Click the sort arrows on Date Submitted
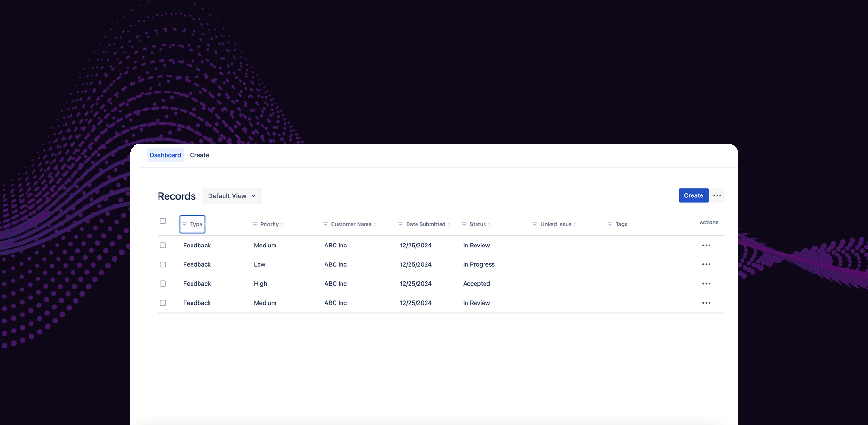Screen dimensions: 868x425 click(449, 224)
